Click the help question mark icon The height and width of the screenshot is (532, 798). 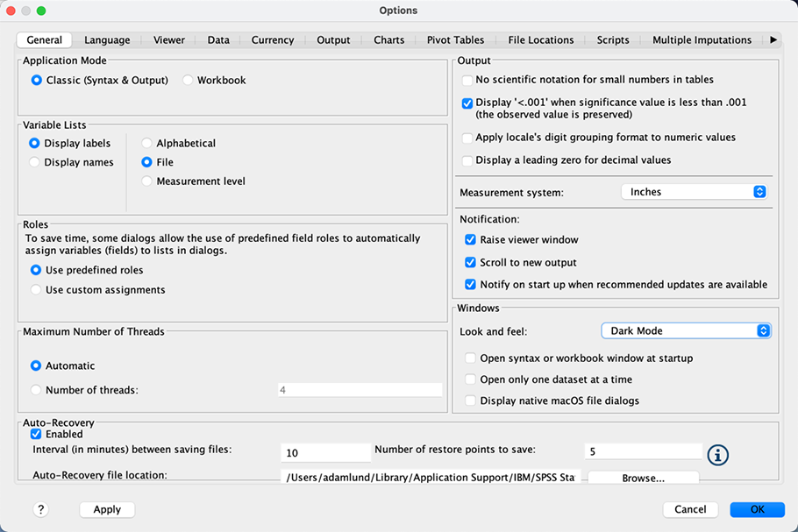(40, 509)
